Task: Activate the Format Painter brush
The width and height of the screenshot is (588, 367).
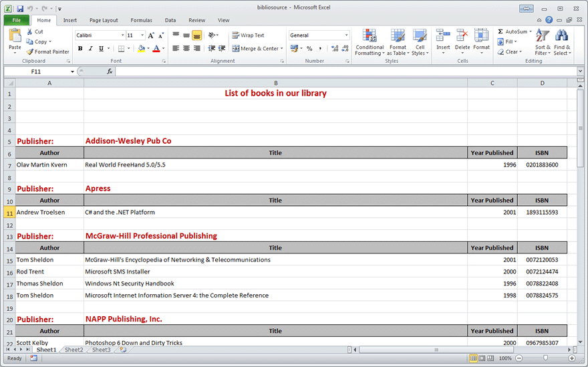Action: click(x=29, y=51)
